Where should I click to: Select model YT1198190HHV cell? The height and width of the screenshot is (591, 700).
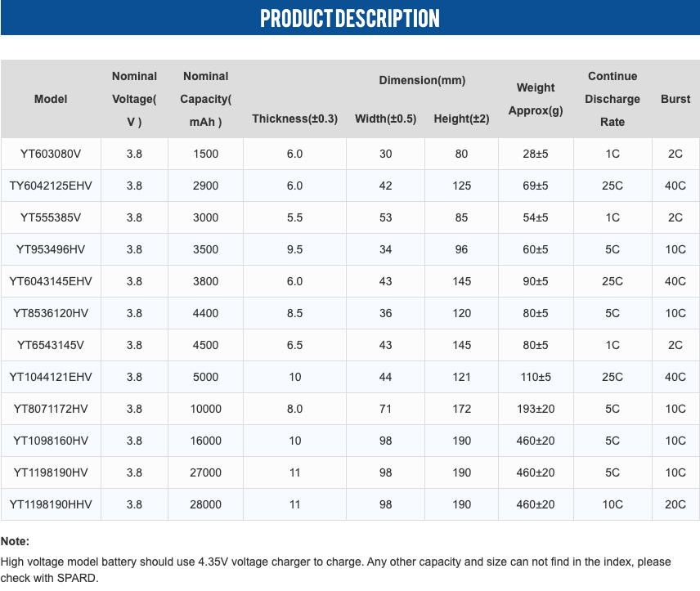click(51, 505)
